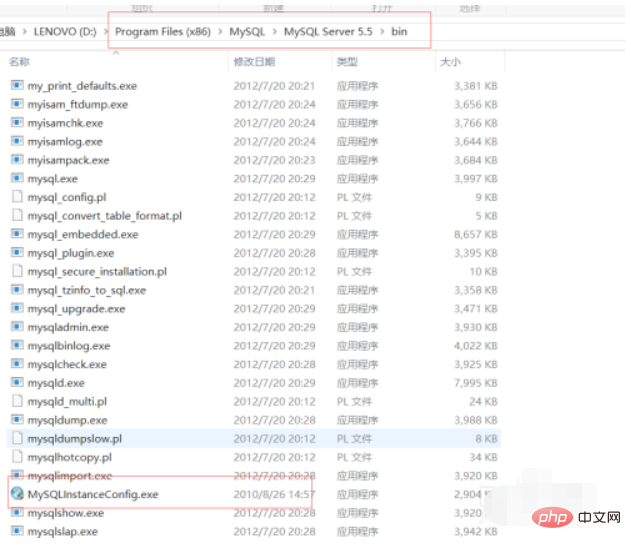Screen dimensions: 631x550
Task: Click the myisamlog.exe file icon
Action: (x=17, y=141)
